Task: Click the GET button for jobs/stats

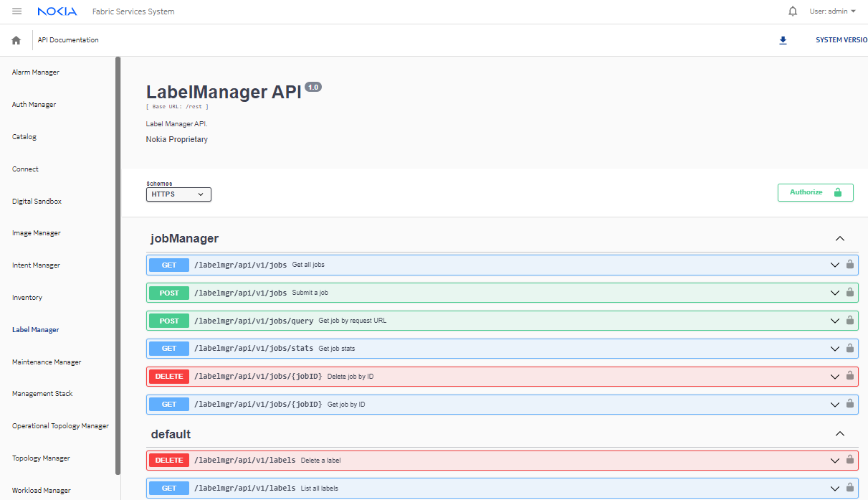Action: coord(169,349)
